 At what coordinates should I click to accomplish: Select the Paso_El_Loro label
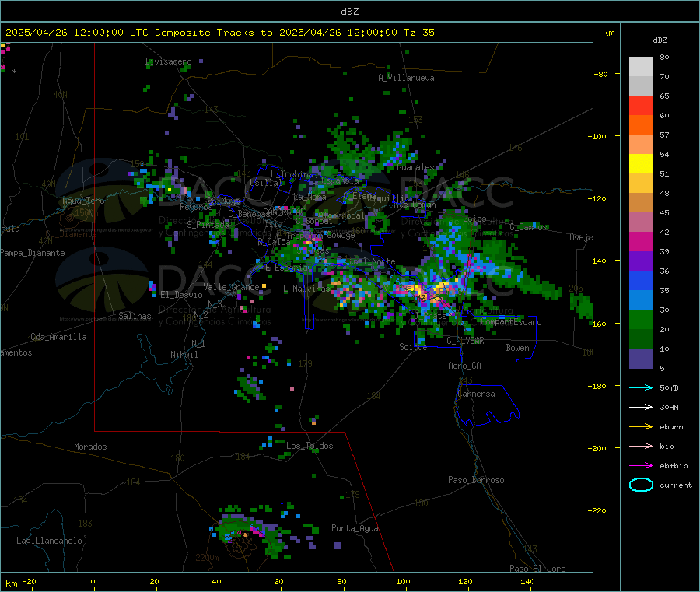point(537,569)
